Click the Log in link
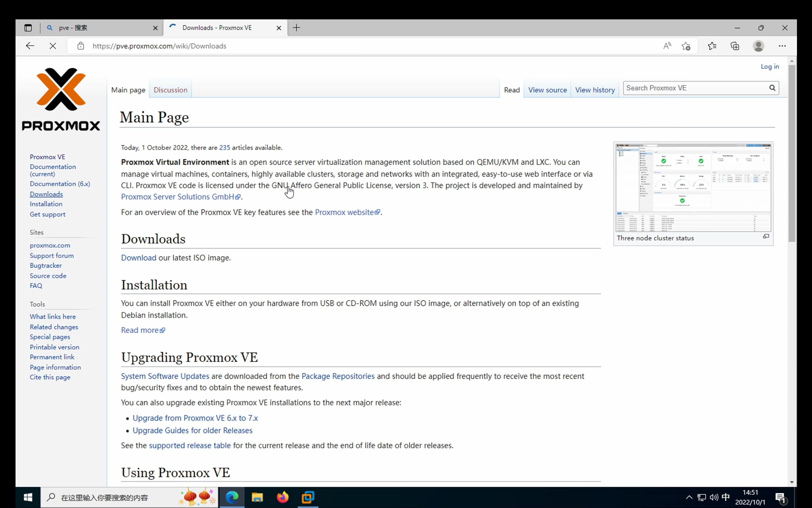This screenshot has width=812, height=508. (x=770, y=66)
